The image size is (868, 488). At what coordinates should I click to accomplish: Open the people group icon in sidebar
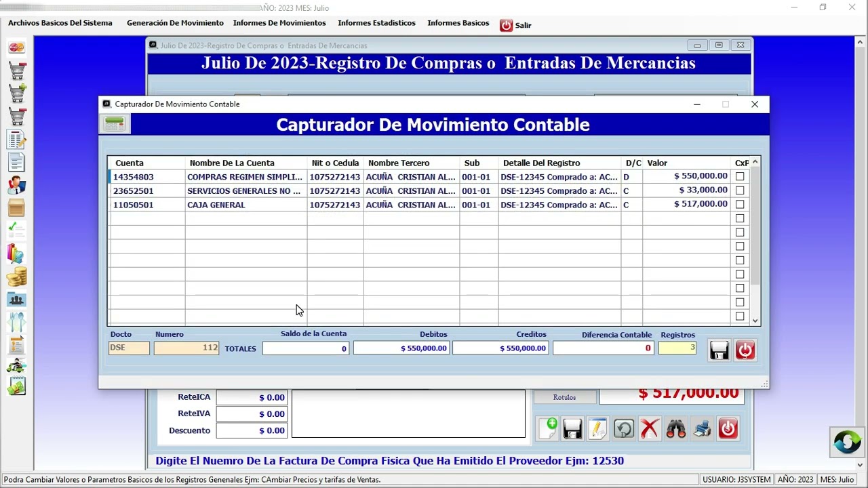[x=16, y=299]
